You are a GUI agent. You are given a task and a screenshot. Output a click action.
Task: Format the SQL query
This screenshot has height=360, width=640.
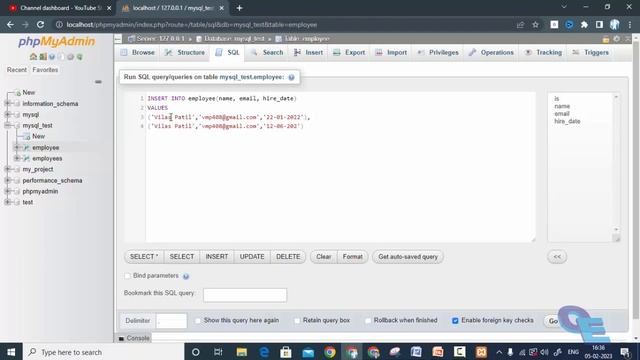pyautogui.click(x=353, y=257)
